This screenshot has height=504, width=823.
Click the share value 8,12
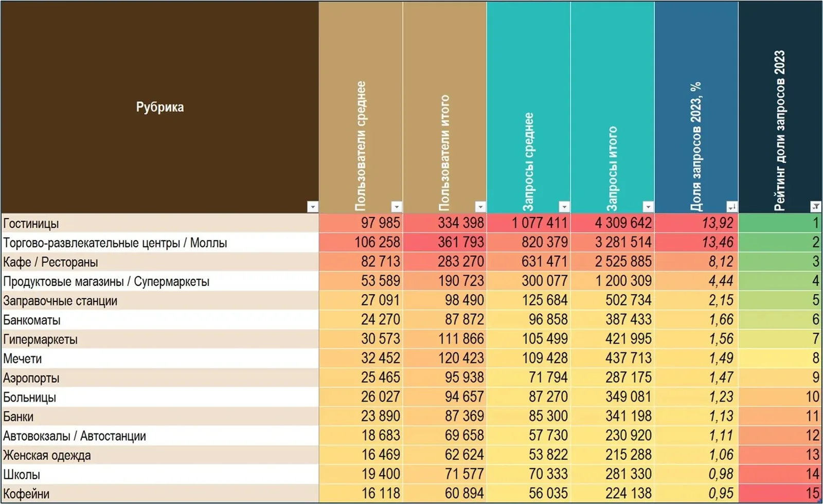coord(696,262)
